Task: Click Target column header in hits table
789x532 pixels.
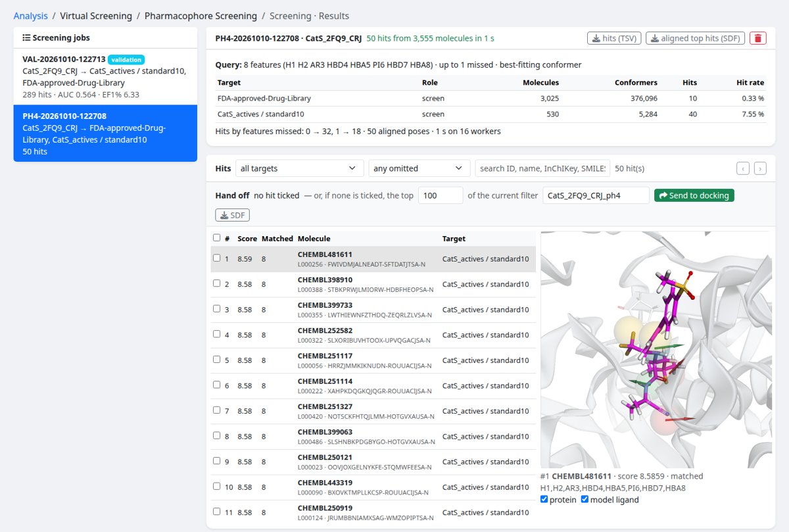Action: [x=454, y=239]
